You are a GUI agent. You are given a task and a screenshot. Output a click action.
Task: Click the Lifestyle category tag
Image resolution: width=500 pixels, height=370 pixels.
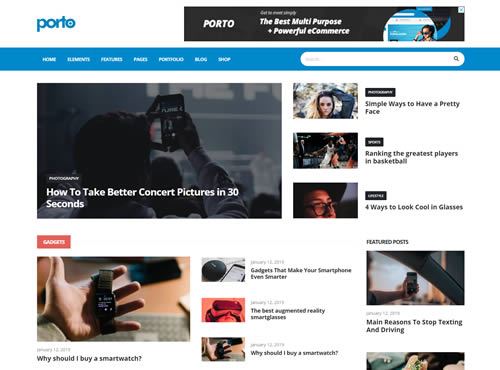376,196
